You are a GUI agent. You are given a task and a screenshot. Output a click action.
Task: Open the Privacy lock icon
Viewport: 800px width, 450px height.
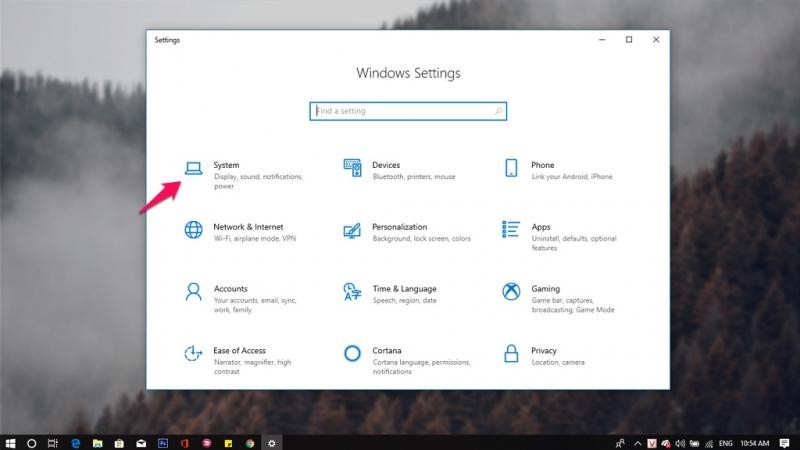pyautogui.click(x=511, y=354)
